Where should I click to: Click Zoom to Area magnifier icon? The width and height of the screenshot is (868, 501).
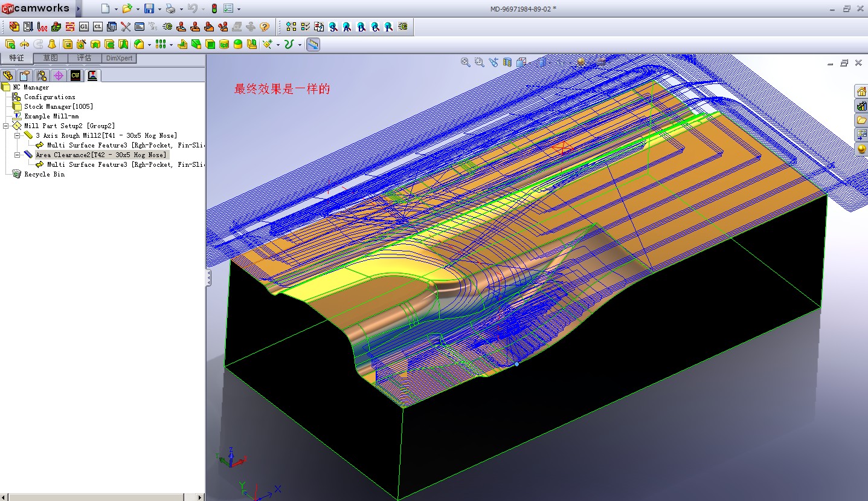click(479, 62)
